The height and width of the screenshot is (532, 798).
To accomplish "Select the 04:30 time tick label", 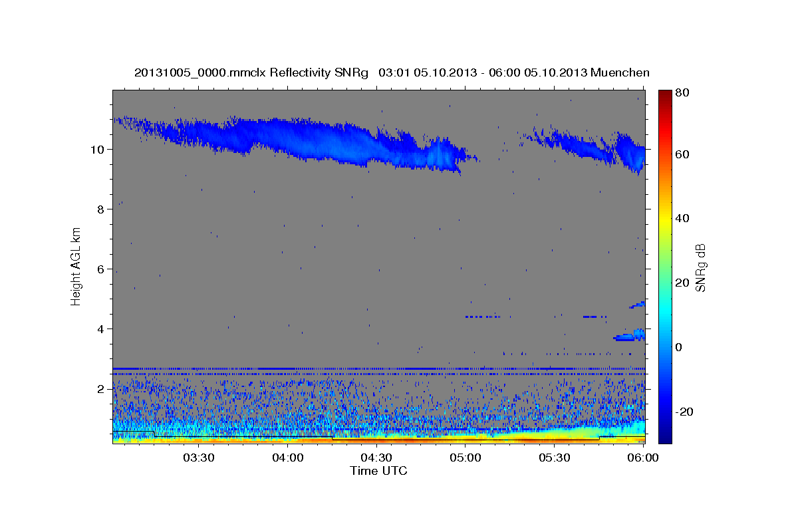I will (x=376, y=458).
